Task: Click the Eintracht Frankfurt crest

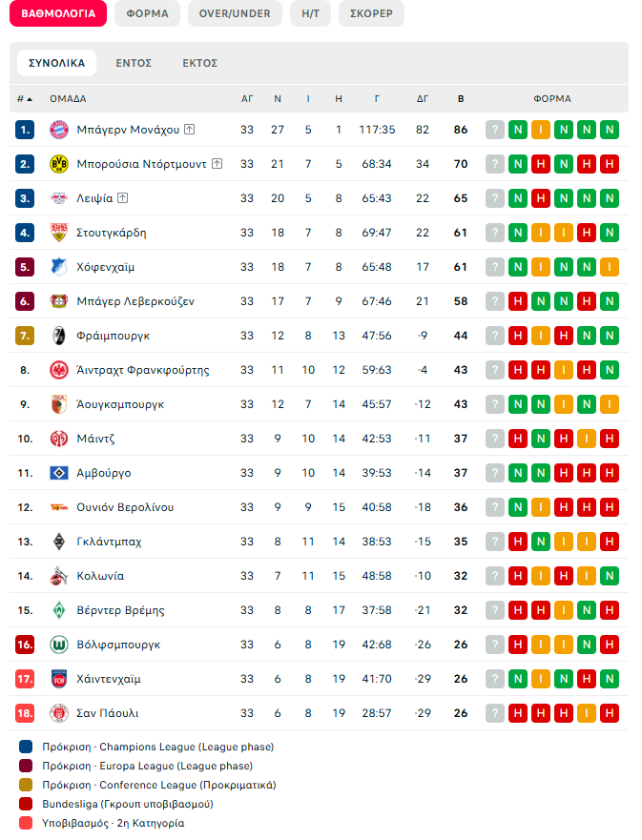Action: click(x=59, y=370)
